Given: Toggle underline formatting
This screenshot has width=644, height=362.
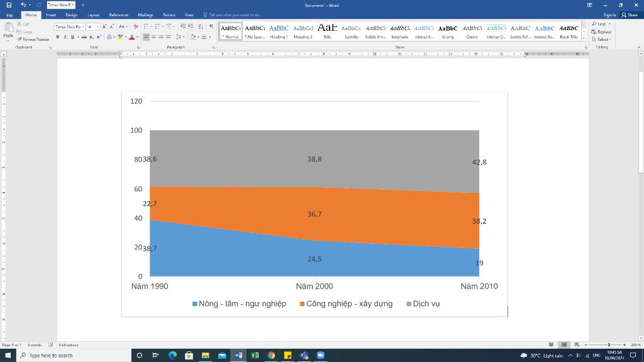Looking at the screenshot, I should 73,37.
